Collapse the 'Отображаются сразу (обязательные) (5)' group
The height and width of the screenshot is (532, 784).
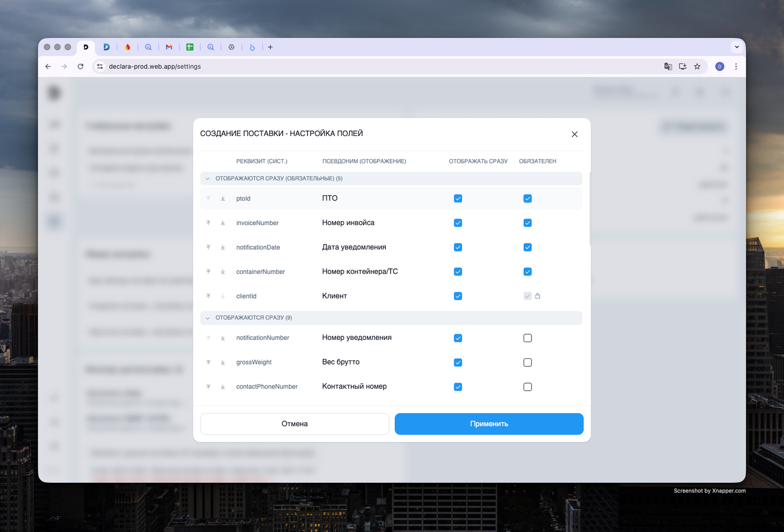(x=208, y=179)
